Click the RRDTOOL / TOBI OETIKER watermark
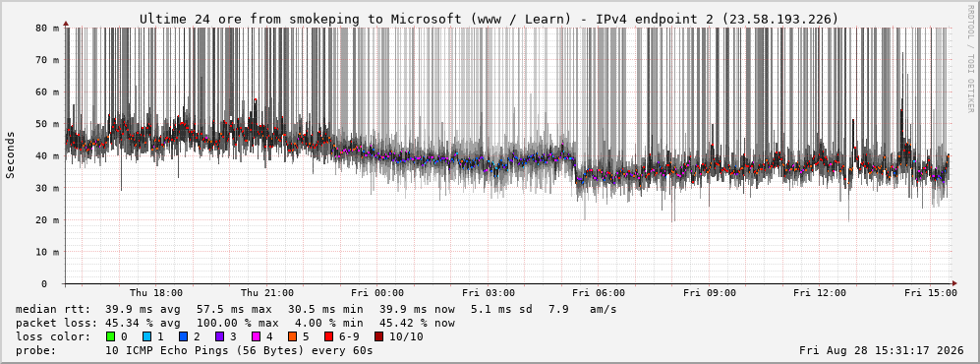This screenshot has width=980, height=364. pos(970,59)
